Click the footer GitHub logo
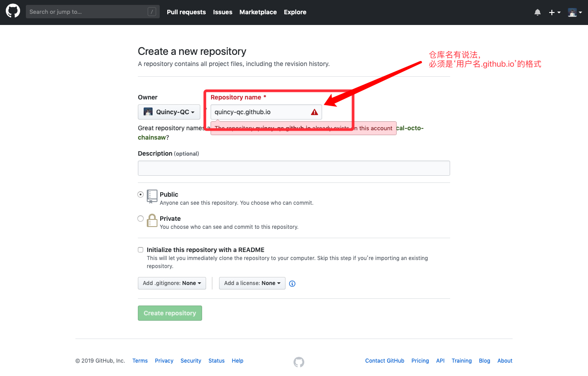Screen dimensions: 588x376 coord(299,362)
